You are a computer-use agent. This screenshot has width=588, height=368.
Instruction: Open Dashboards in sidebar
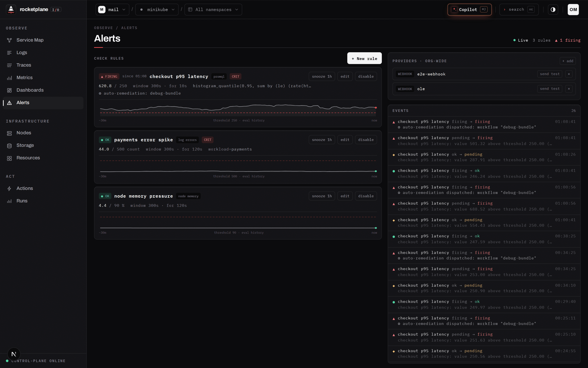(43, 90)
